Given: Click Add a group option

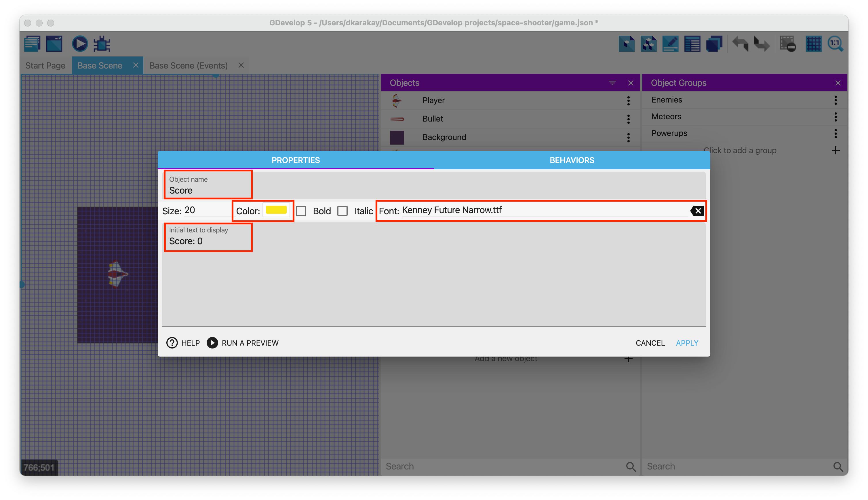Looking at the screenshot, I should (x=740, y=150).
